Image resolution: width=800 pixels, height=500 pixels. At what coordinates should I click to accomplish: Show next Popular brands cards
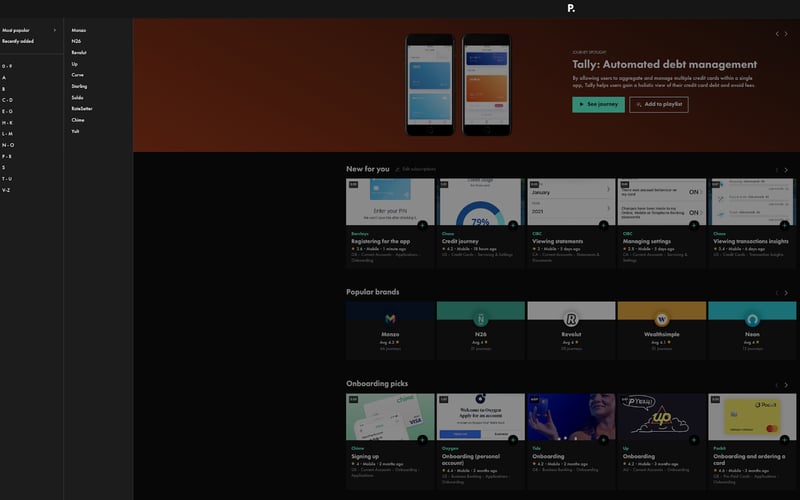tap(786, 293)
